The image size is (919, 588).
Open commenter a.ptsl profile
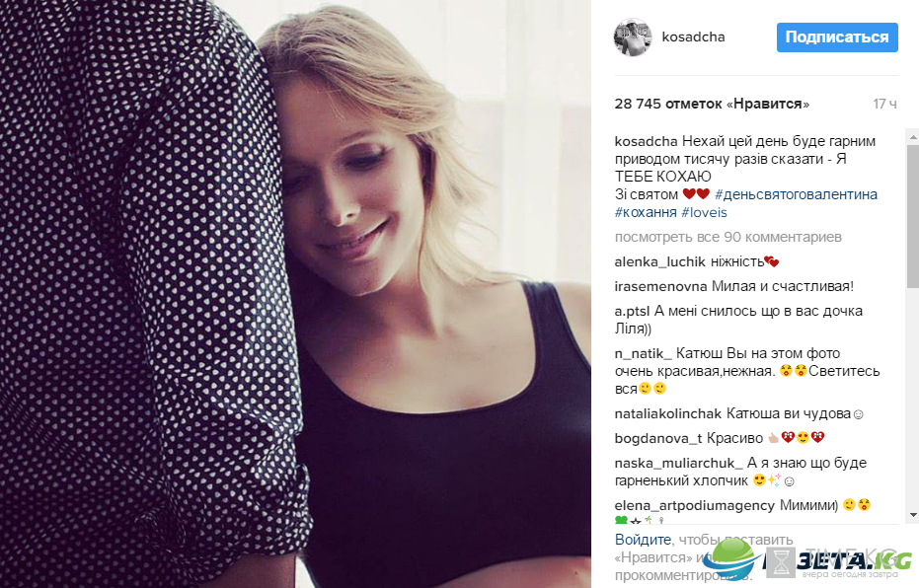click(x=632, y=311)
